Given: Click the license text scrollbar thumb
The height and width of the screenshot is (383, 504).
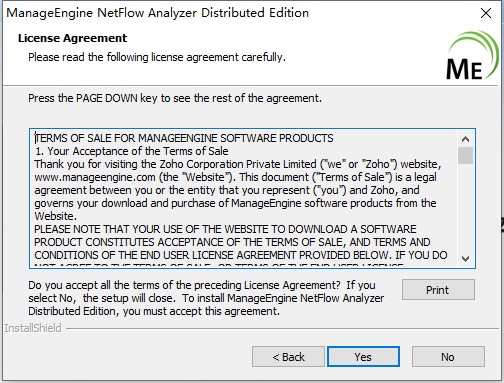Looking at the screenshot, I should coord(465,155).
